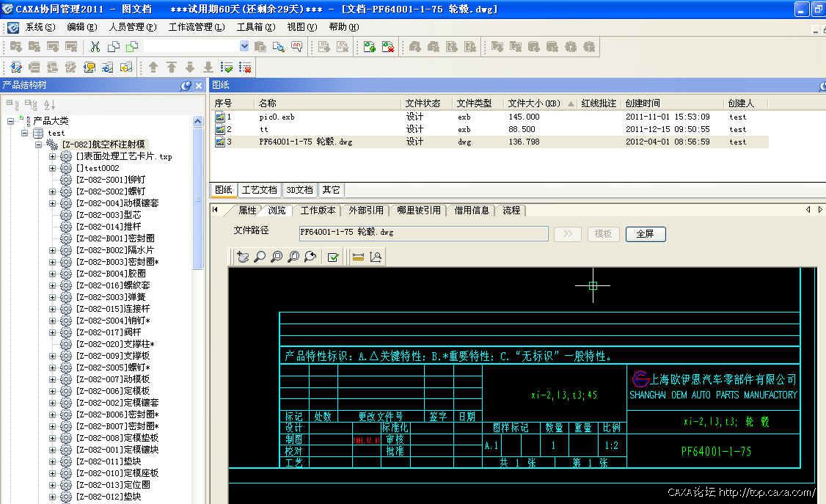
Task: Click the search magnifier icon beside combo box
Action: tap(278, 47)
